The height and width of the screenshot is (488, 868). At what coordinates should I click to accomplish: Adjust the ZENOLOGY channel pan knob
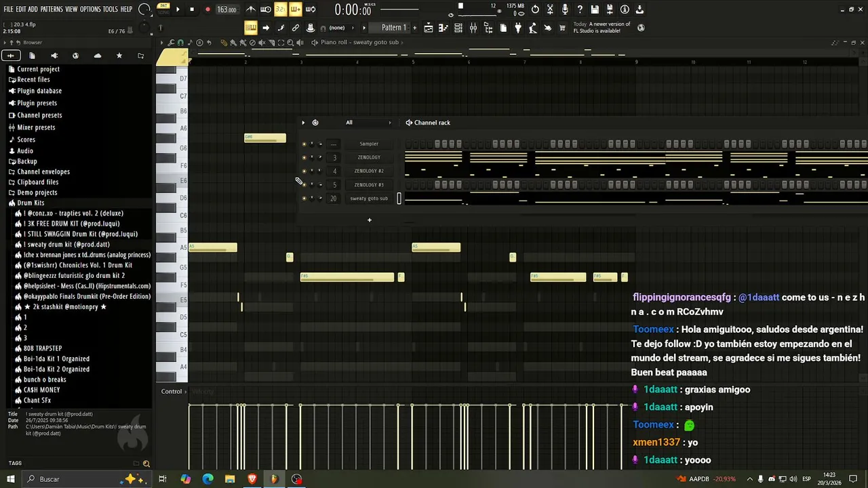pos(312,157)
